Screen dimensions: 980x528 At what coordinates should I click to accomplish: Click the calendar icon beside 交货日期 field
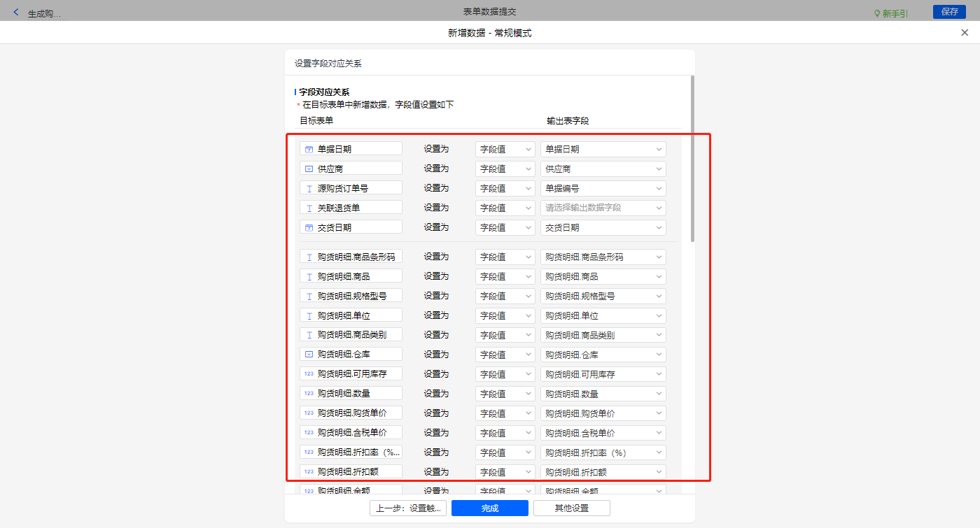309,227
